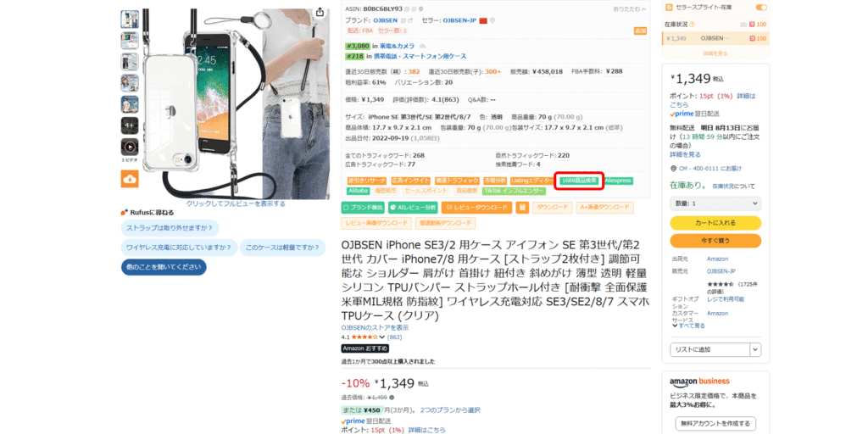The width and height of the screenshot is (868, 440).
Task: Click the 1688商品検索 tag
Action: click(579, 181)
